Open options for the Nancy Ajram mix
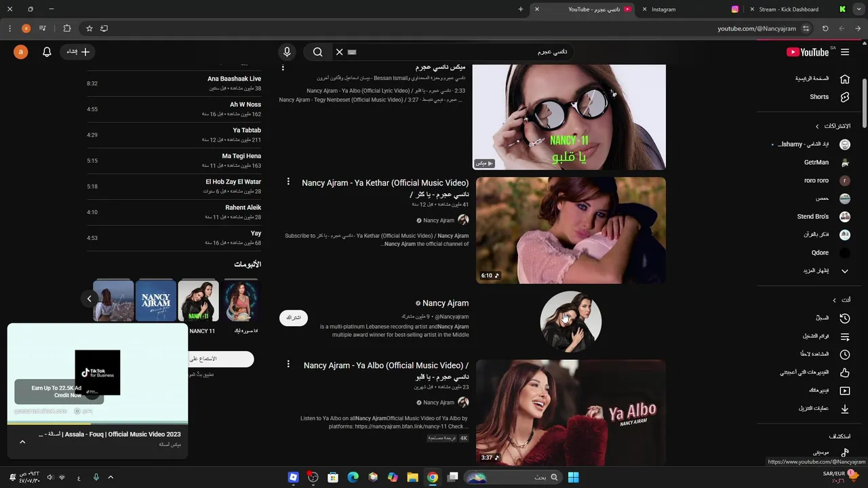Viewport: 868px width, 488px height. click(283, 67)
